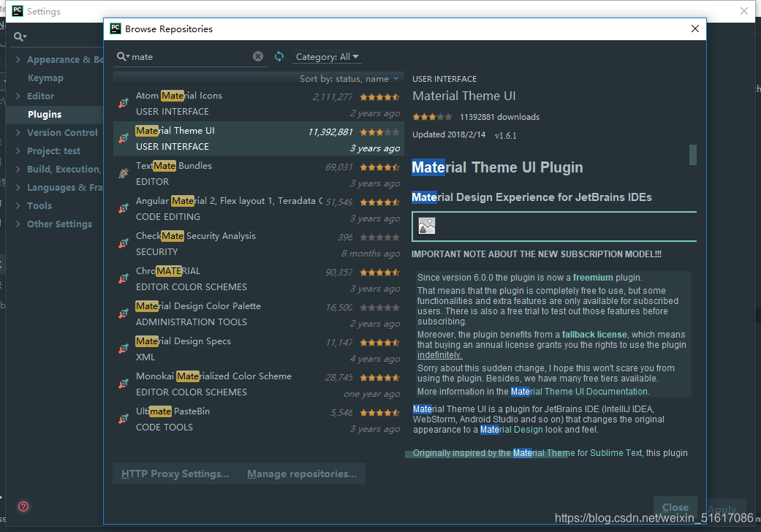The image size is (761, 532).
Task: Click the Angular Material 2 plugin icon
Action: click(x=124, y=208)
